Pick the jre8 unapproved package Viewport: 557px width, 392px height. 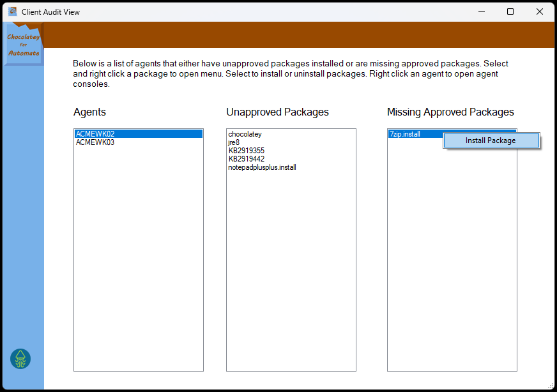click(234, 142)
